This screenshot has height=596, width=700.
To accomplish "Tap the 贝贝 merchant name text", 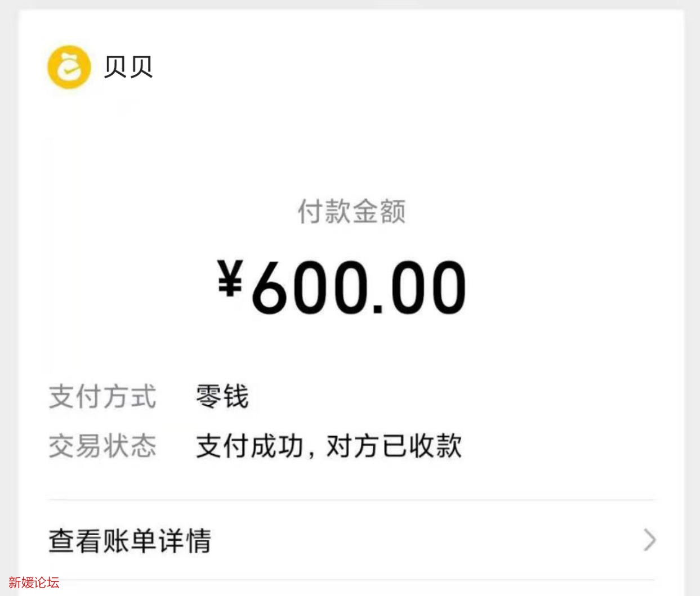I will tap(128, 66).
